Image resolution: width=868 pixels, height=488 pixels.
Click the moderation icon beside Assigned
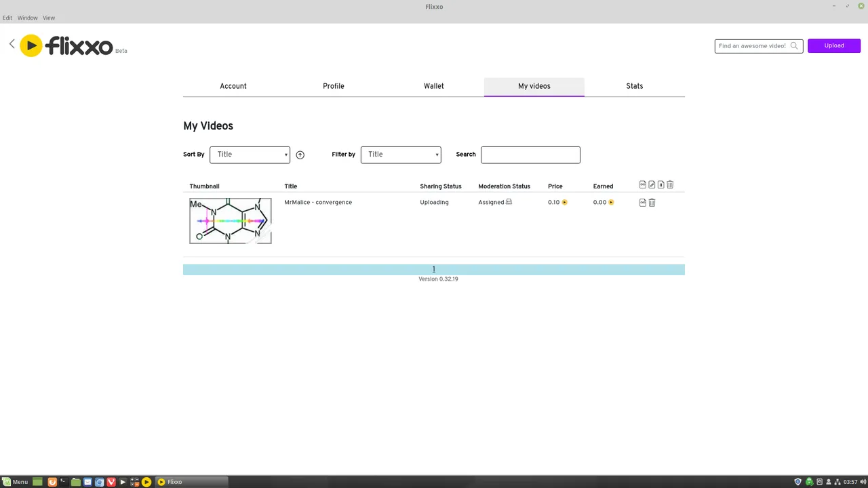[509, 202]
